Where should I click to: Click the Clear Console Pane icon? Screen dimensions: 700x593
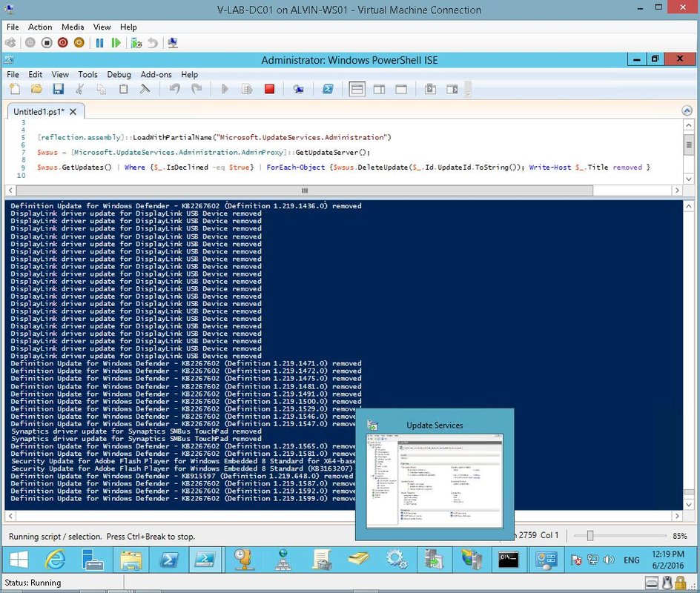click(x=145, y=90)
